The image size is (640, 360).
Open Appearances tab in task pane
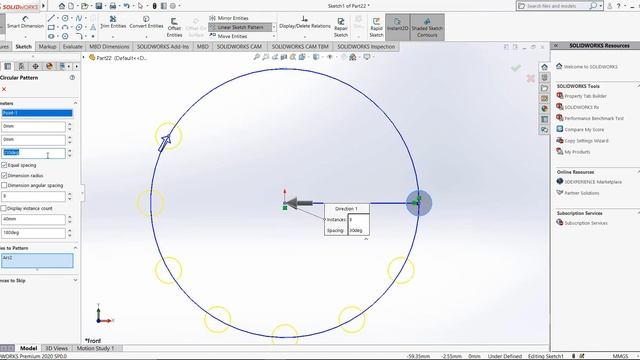click(x=544, y=109)
